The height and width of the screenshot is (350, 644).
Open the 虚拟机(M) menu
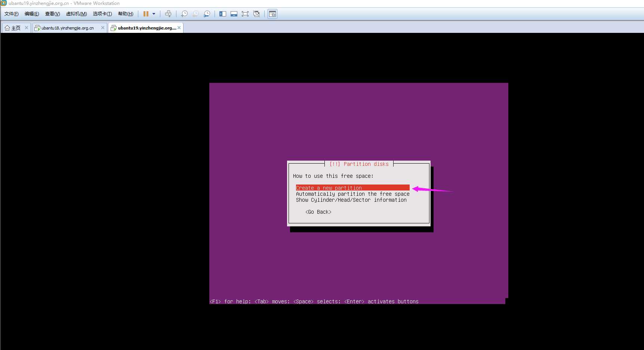tap(76, 14)
